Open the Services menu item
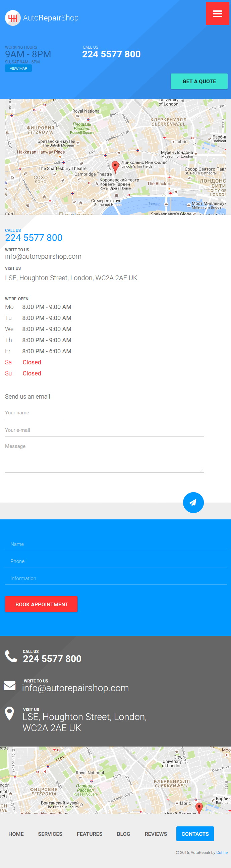 tap(50, 834)
